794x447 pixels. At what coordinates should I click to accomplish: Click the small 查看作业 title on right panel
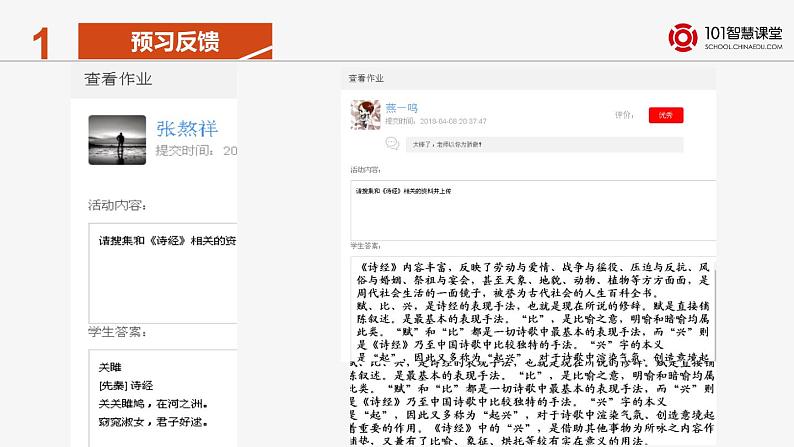coord(366,78)
